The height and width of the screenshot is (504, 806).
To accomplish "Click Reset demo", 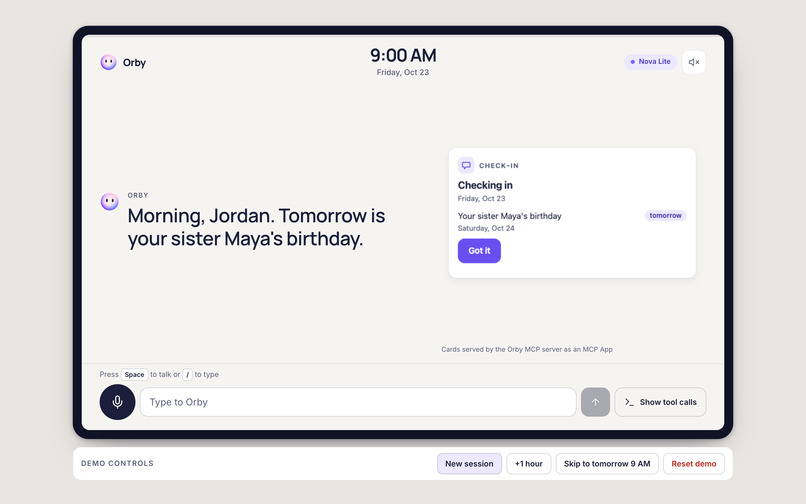I will 693,463.
